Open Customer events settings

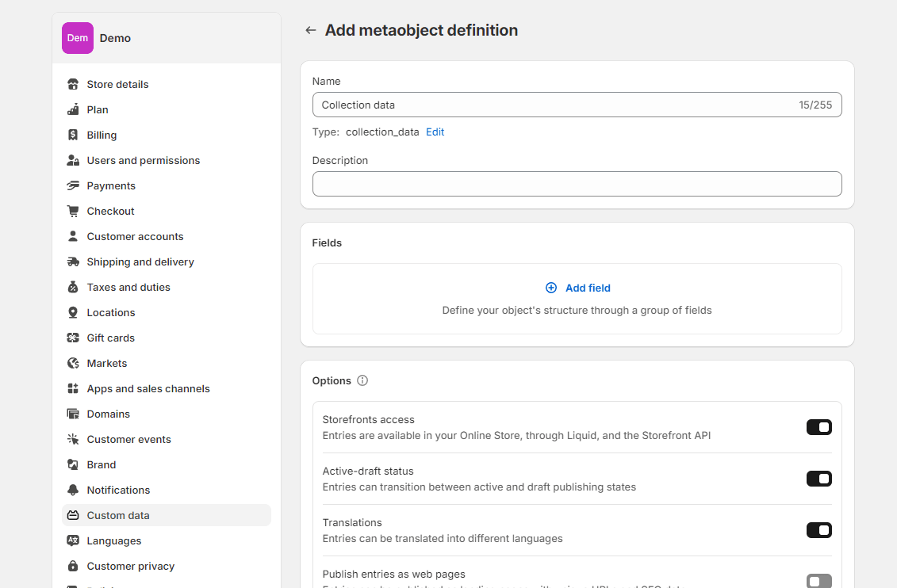click(129, 439)
